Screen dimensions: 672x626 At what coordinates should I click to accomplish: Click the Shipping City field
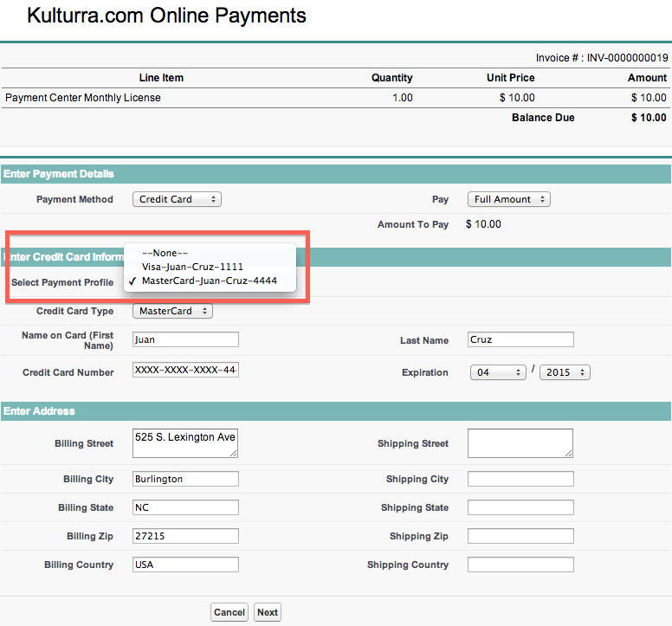click(520, 479)
